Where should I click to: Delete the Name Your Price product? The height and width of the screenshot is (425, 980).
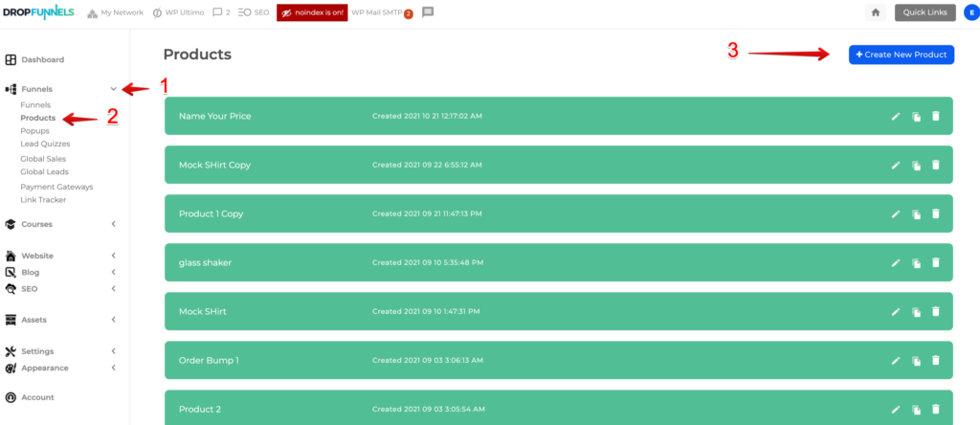(x=936, y=116)
